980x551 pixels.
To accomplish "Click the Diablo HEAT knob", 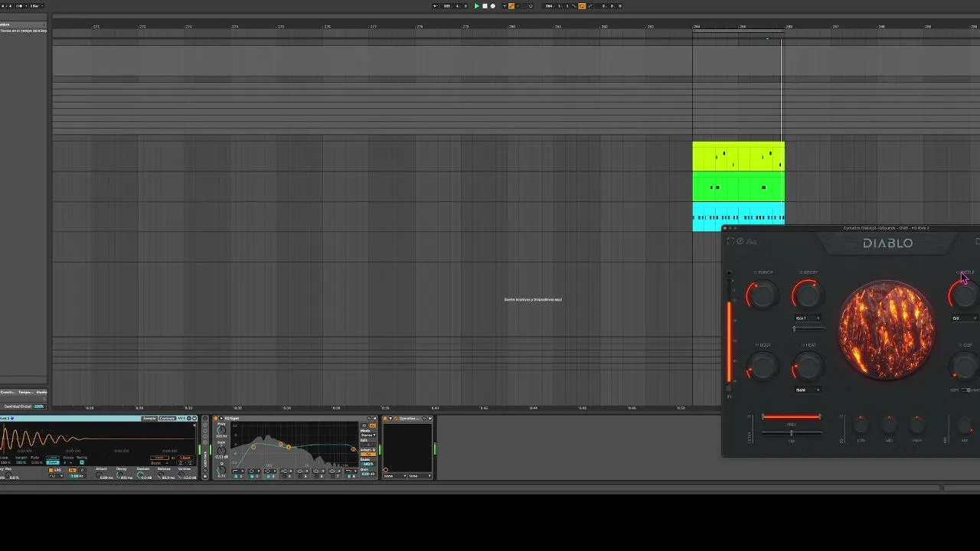I will 809,367.
